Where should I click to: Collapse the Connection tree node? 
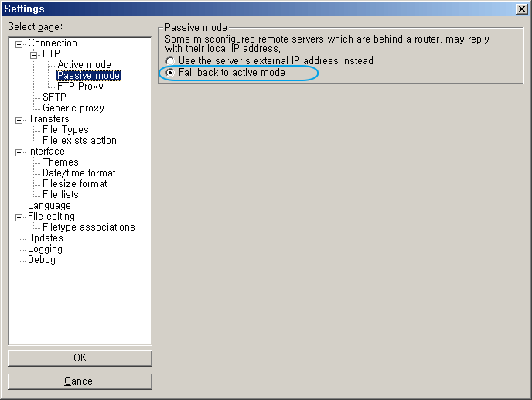(19, 44)
